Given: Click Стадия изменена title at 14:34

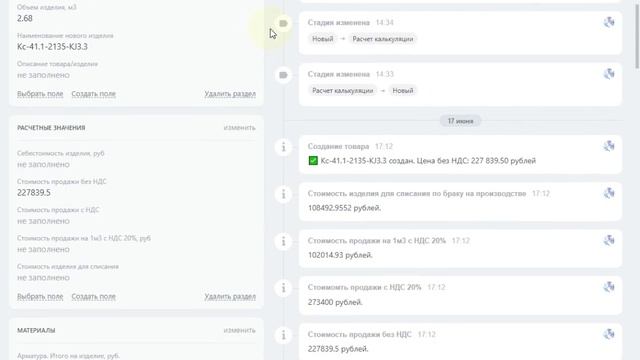Looking at the screenshot, I should [x=338, y=22].
